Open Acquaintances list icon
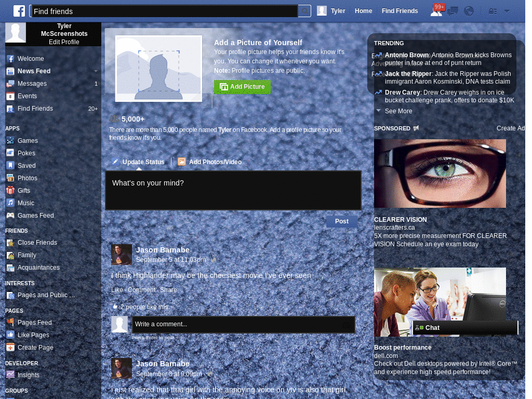This screenshot has height=399, width=532. 10,268
